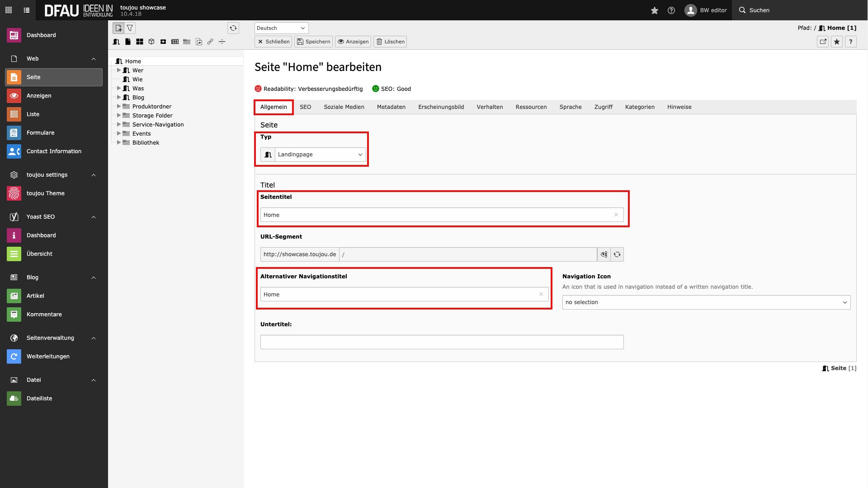Click the Löschen button
The image size is (868, 488).
click(x=390, y=42)
